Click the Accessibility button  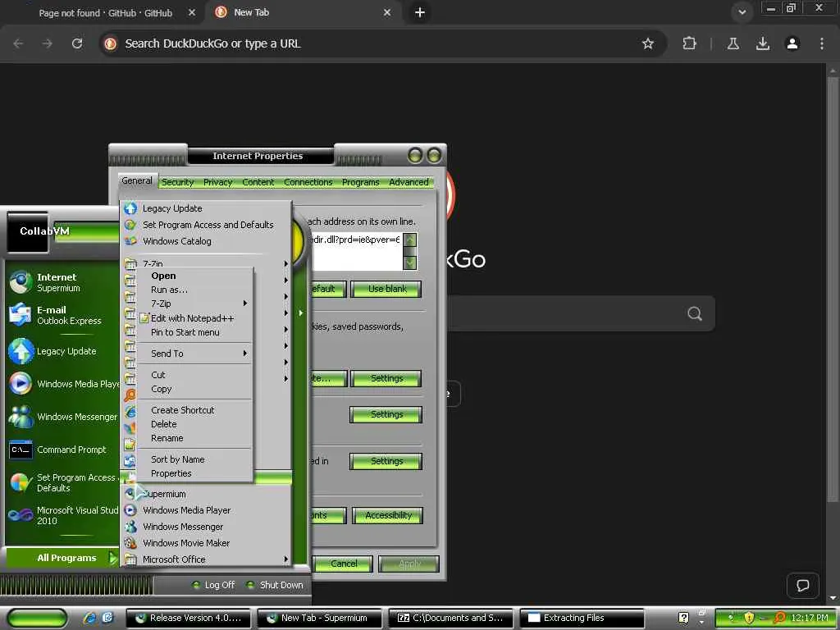(x=388, y=515)
